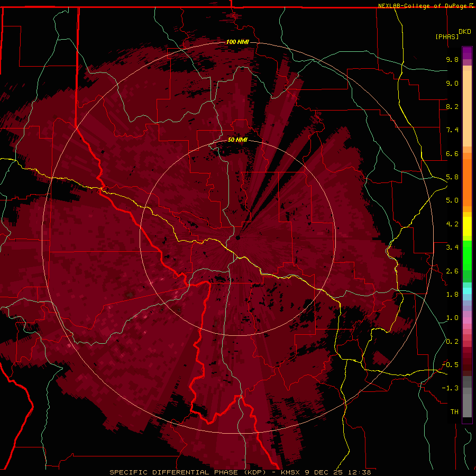Click the -1.3 legend value
Image resolution: width=476 pixels, height=476 pixels.
pos(451,388)
